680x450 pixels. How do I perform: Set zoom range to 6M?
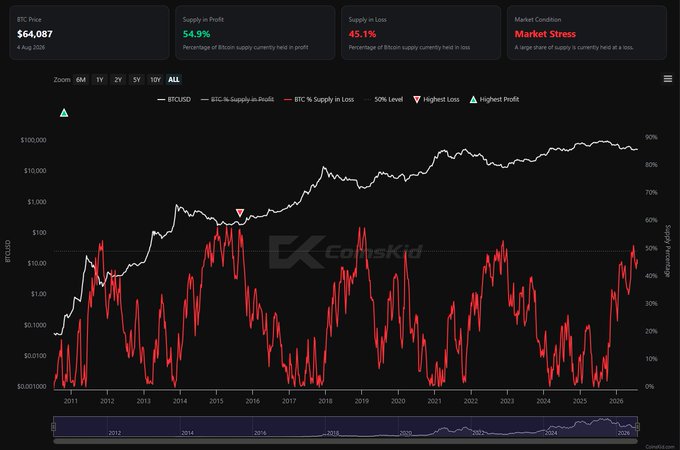pos(81,80)
